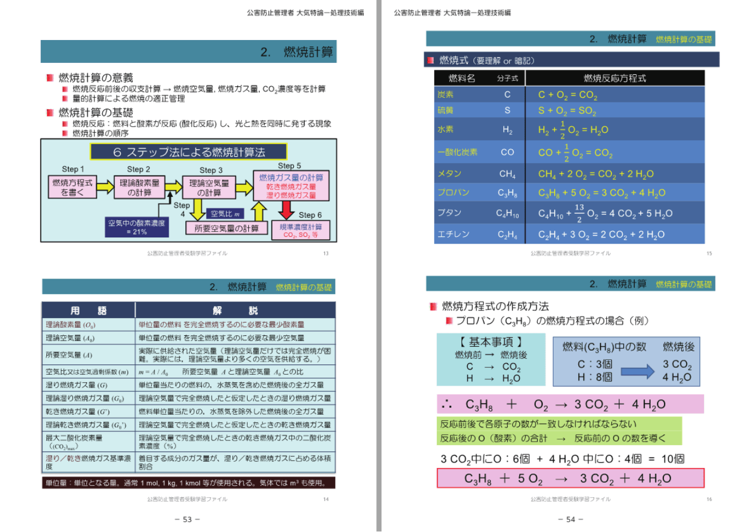756x532 pixels.
Task: Click the dark footnote starting '単位量：単位となる量'
Action: click(x=189, y=483)
